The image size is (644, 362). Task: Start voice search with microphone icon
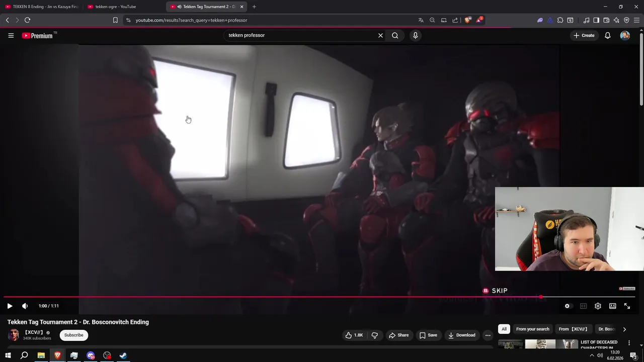click(x=415, y=35)
